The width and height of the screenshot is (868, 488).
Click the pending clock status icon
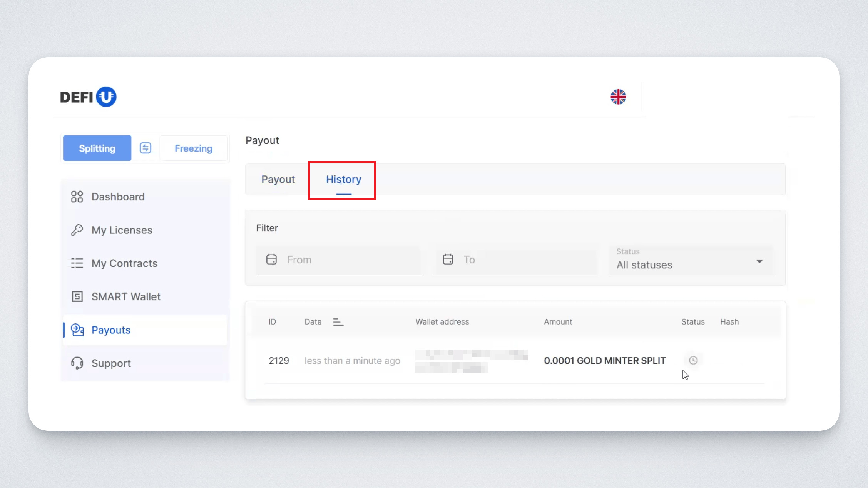(x=693, y=360)
